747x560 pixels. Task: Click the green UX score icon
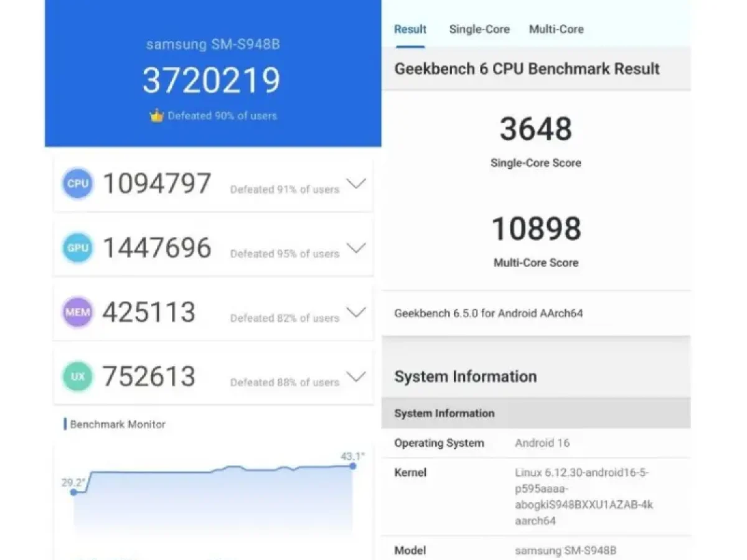pyautogui.click(x=78, y=376)
